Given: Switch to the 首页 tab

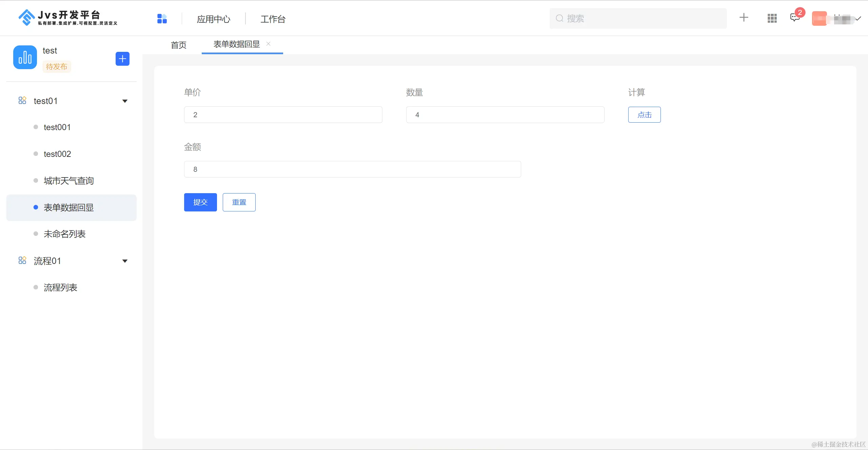Looking at the screenshot, I should (x=179, y=45).
